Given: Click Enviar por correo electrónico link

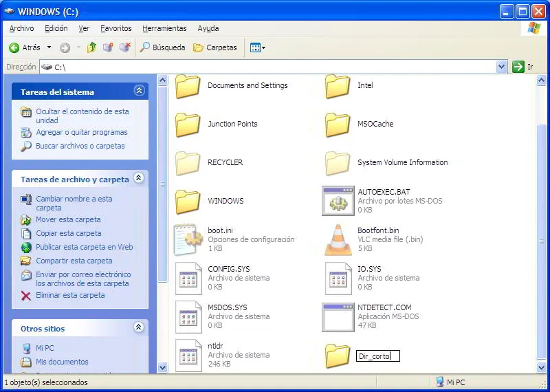Looking at the screenshot, I should pyautogui.click(x=83, y=279).
